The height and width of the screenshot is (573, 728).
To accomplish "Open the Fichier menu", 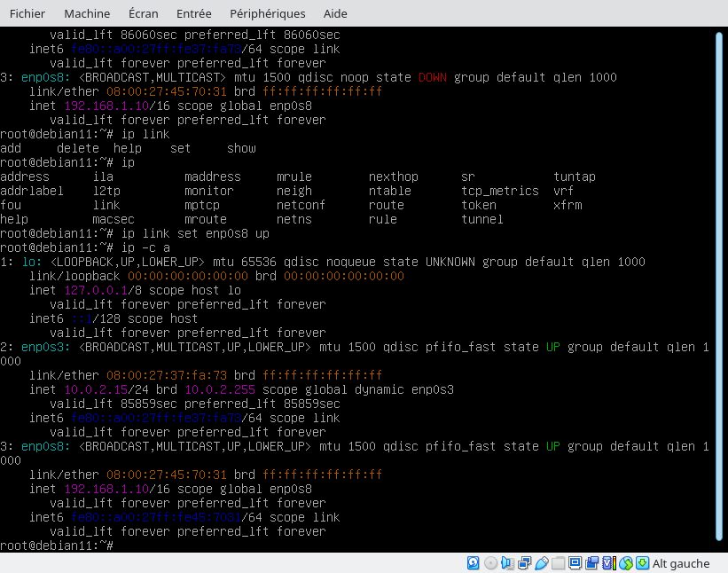I will point(27,13).
